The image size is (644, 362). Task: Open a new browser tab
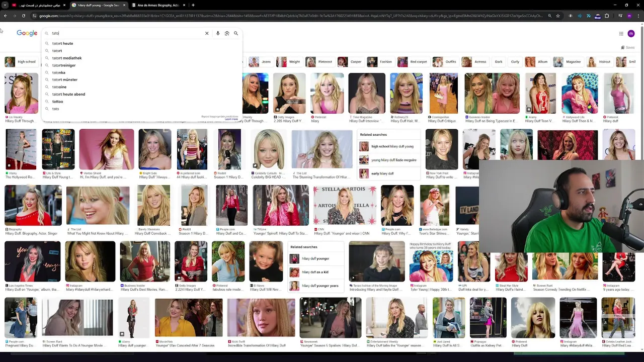click(x=193, y=5)
